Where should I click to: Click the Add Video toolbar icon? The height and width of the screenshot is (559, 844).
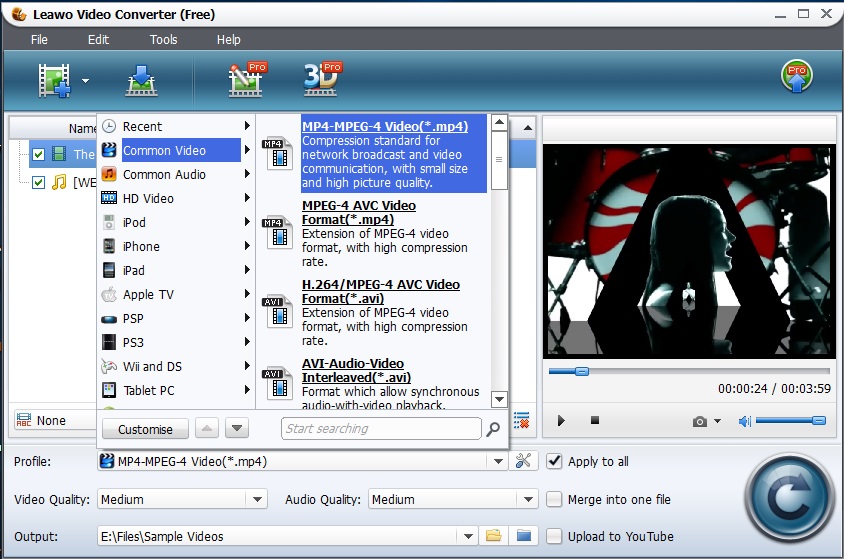pos(54,81)
